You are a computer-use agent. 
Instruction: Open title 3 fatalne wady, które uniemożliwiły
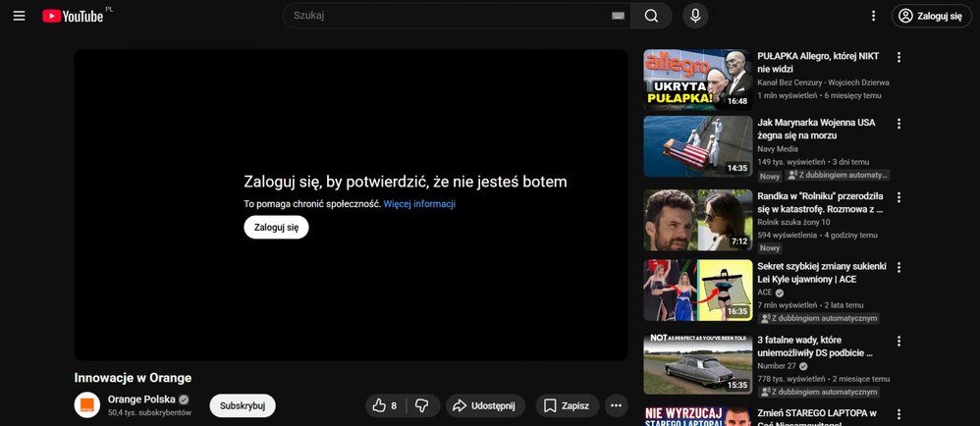tap(815, 346)
